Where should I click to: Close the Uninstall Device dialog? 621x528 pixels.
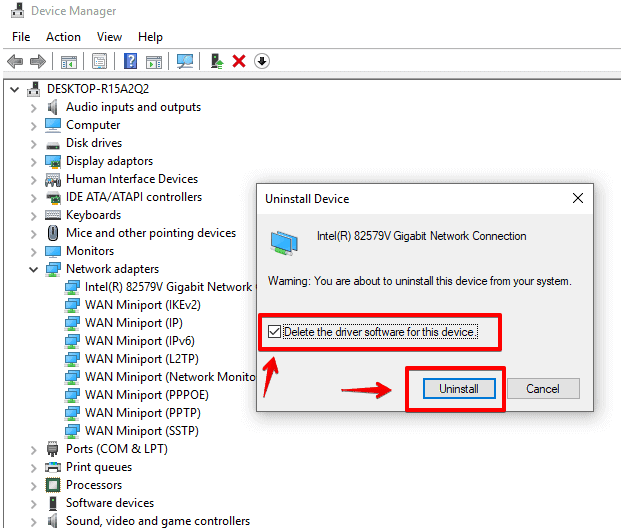tap(578, 198)
